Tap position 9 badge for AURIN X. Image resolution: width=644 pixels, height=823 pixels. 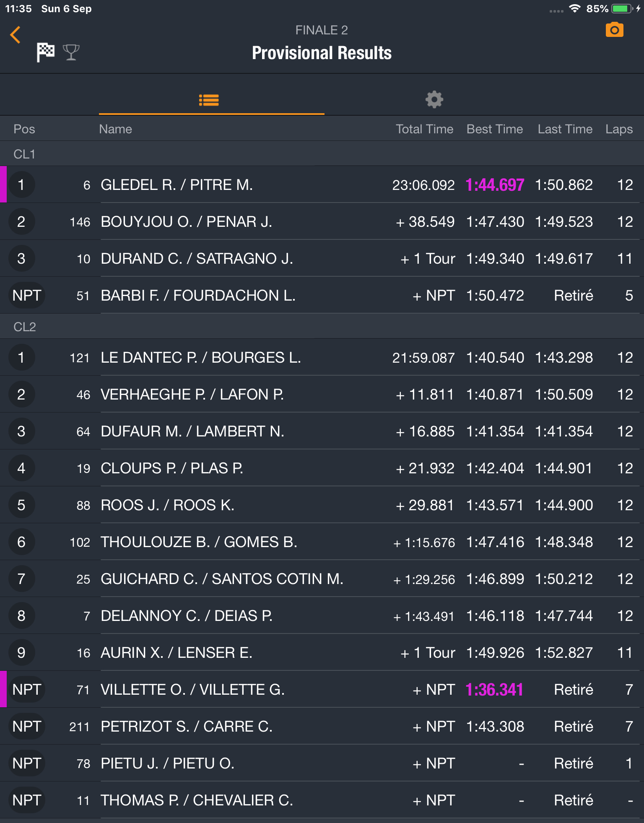click(x=21, y=653)
